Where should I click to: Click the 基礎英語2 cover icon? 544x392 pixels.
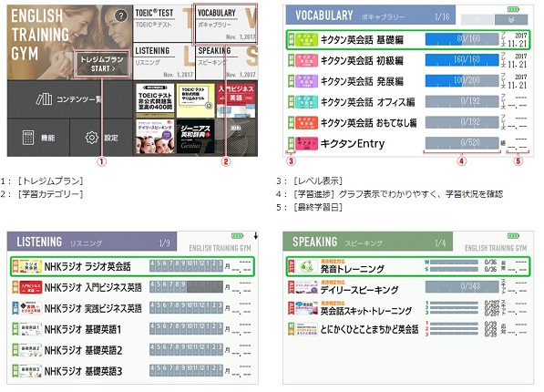pos(31,350)
